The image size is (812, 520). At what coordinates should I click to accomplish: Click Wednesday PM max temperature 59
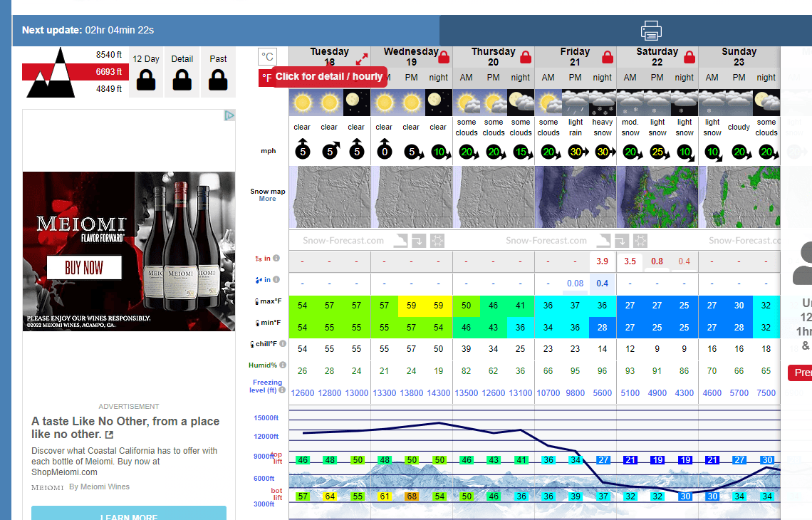pos(411,306)
